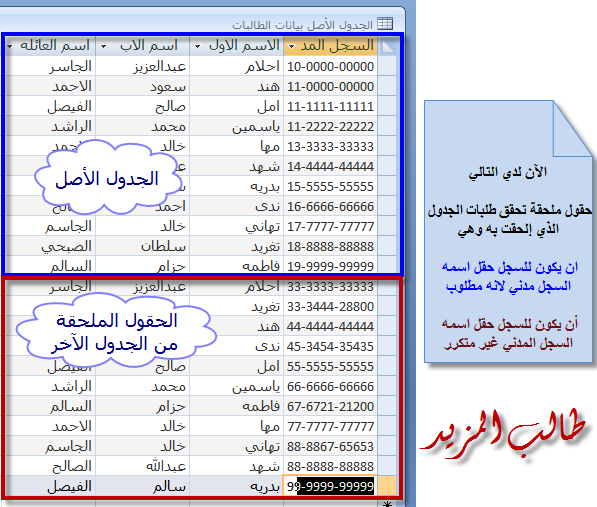This screenshot has width=597, height=507.
Task: Click the new record asterisk row marker
Action: 387,504
